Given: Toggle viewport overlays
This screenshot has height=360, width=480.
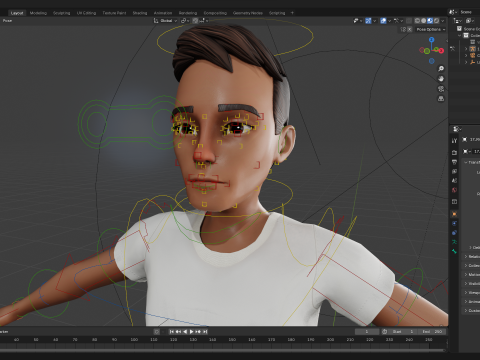Looking at the screenshot, I should (x=383, y=21).
